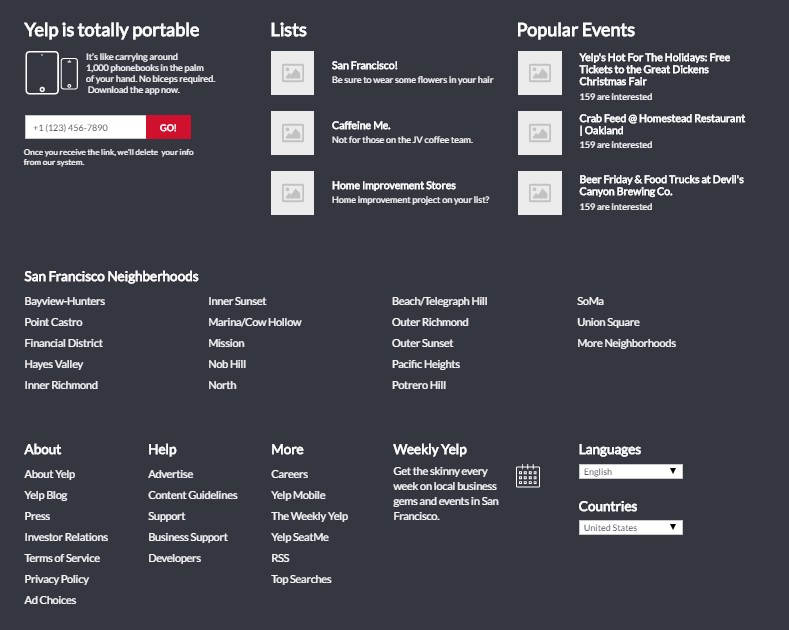Go to North neighborhood link
Viewport: 789px width, 630px height.
(222, 385)
